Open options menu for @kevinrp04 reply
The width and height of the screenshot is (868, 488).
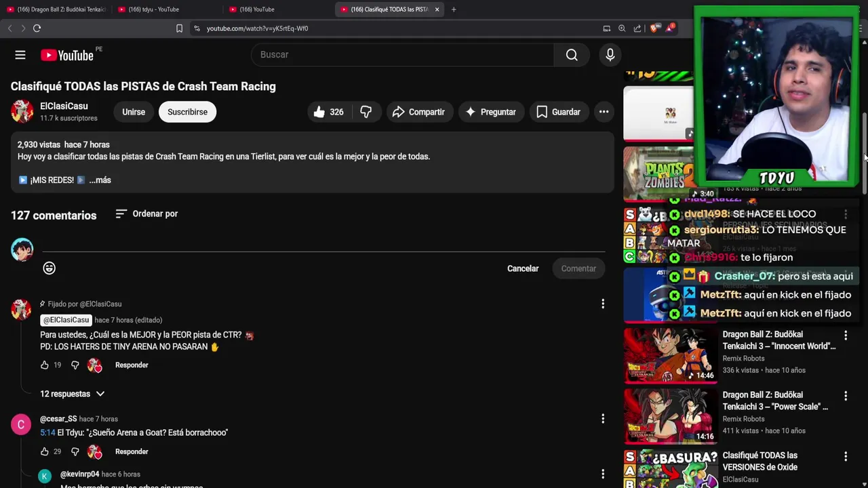coord(603,474)
